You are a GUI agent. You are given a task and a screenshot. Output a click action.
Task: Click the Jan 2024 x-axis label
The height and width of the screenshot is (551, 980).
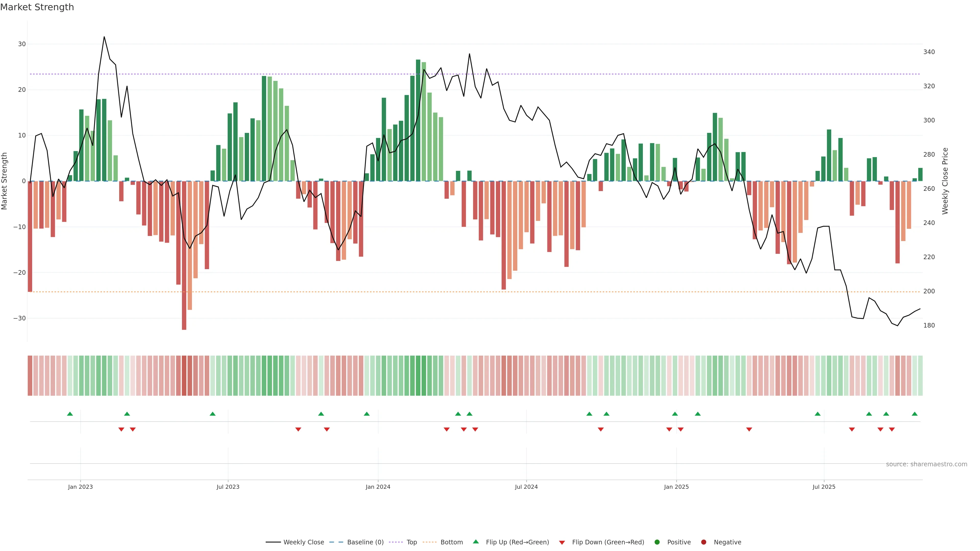[x=378, y=487]
